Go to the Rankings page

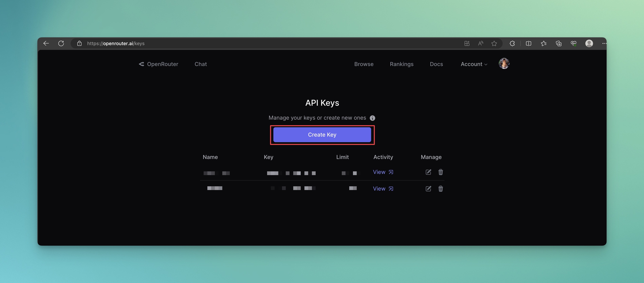click(x=402, y=64)
